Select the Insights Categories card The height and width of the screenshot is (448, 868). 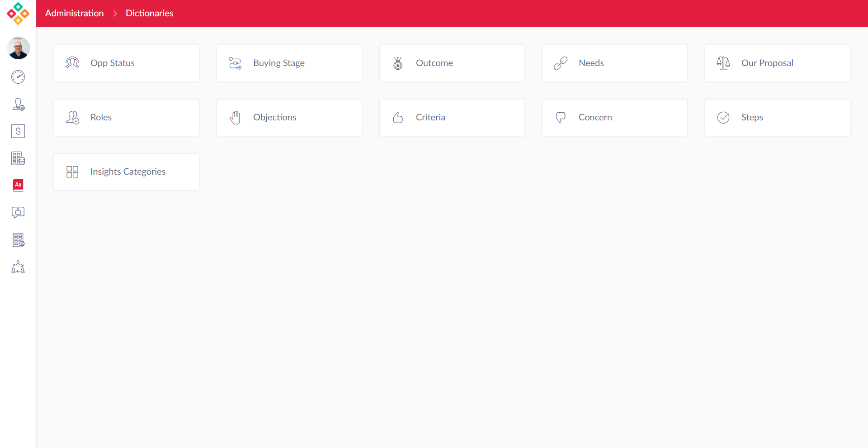[127, 172]
